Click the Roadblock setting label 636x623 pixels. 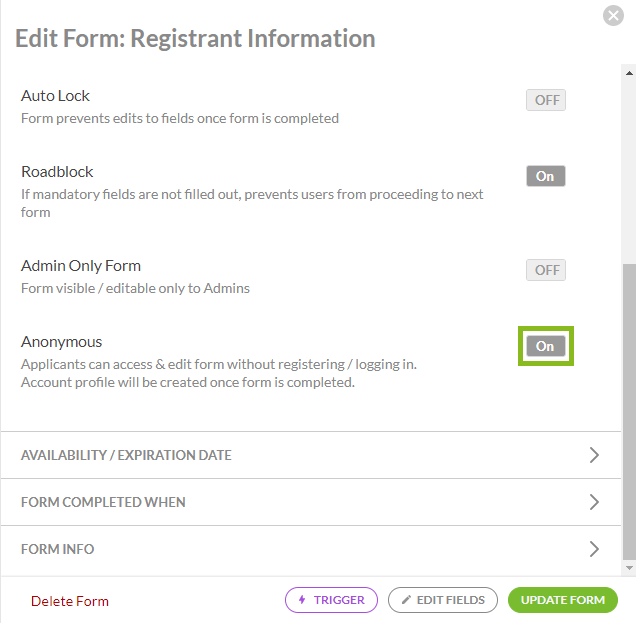tap(57, 171)
